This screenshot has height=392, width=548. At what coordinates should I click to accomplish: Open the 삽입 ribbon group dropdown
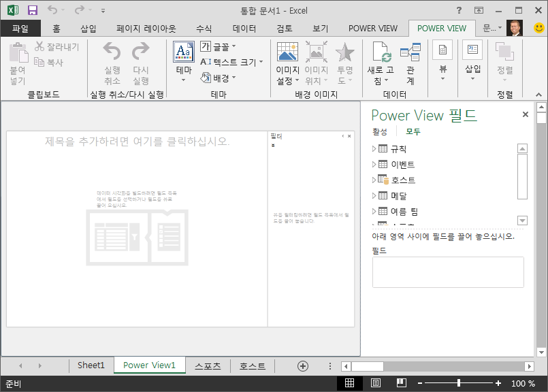coord(472,61)
